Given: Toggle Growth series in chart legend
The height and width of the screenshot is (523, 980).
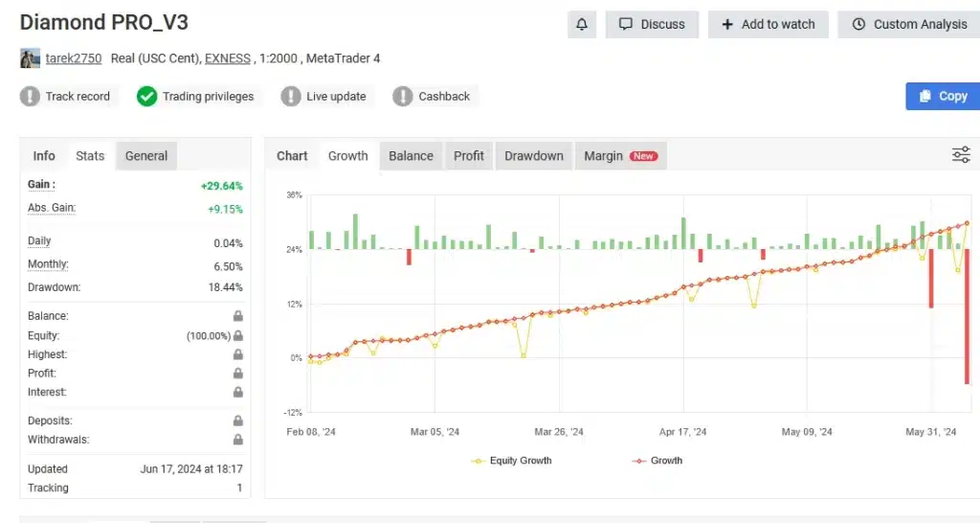Looking at the screenshot, I should (x=657, y=461).
